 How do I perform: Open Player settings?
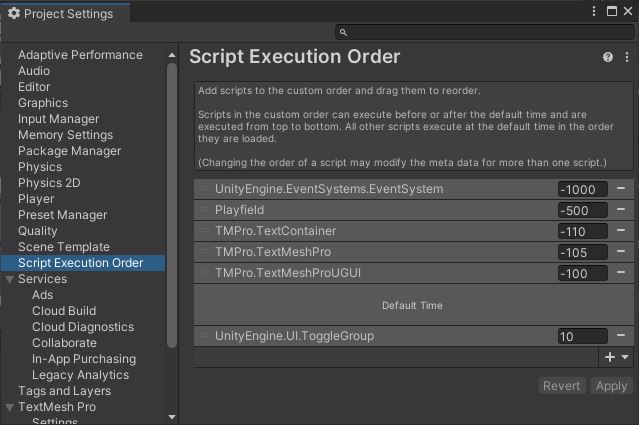pyautogui.click(x=36, y=199)
